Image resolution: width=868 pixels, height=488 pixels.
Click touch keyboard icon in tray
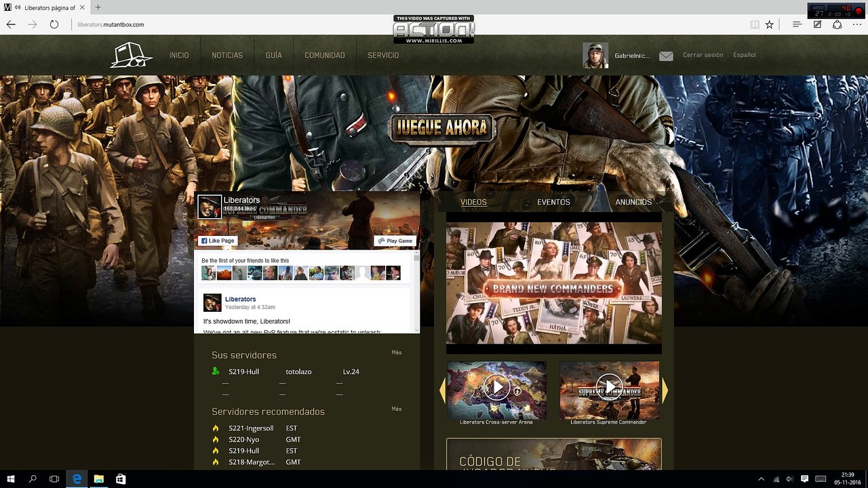coord(821,479)
